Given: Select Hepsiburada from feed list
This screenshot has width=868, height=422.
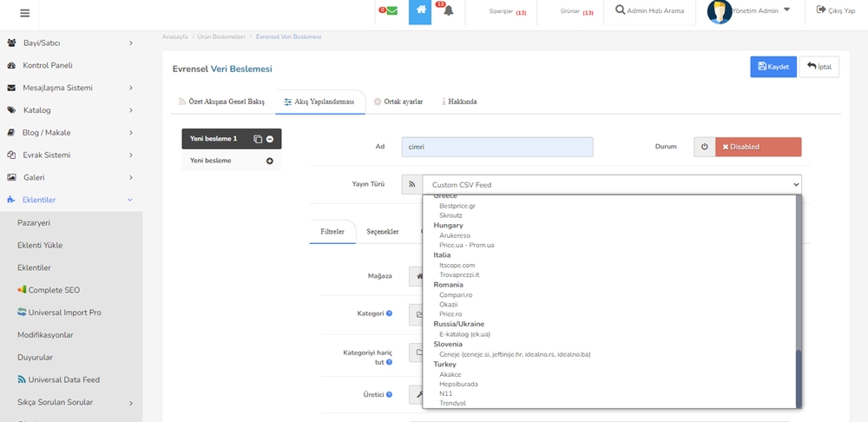Looking at the screenshot, I should (458, 384).
